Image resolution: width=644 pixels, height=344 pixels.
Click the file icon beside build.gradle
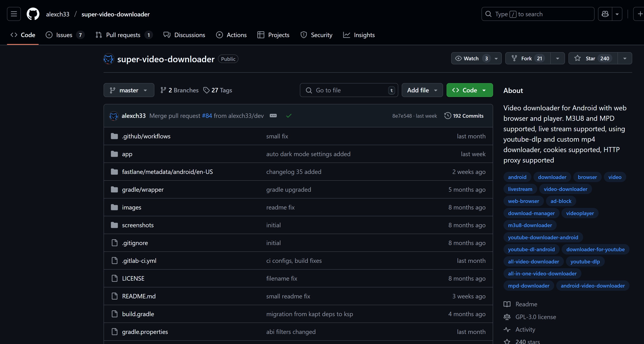(114, 314)
